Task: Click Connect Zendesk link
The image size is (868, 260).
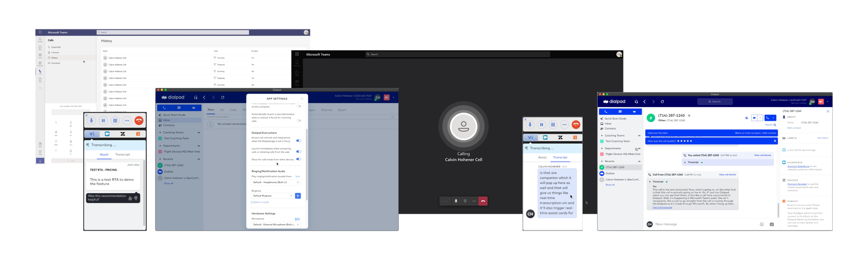Action: (x=797, y=184)
